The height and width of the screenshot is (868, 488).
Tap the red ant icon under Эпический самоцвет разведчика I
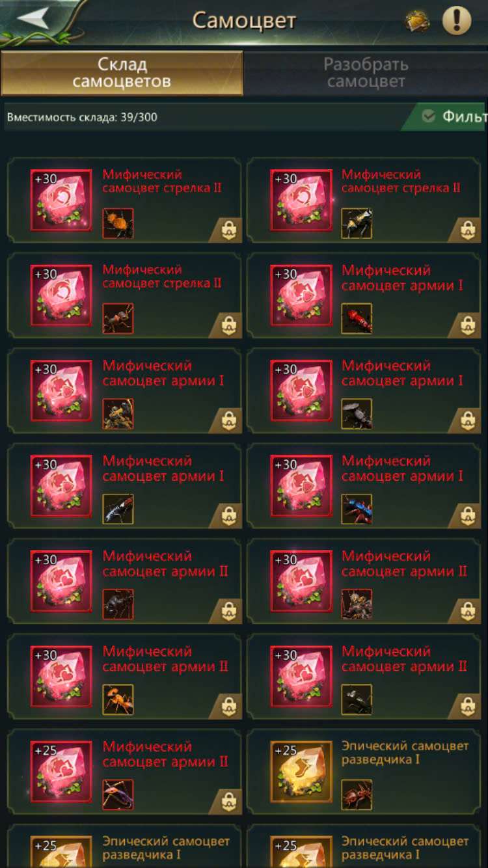357,794
